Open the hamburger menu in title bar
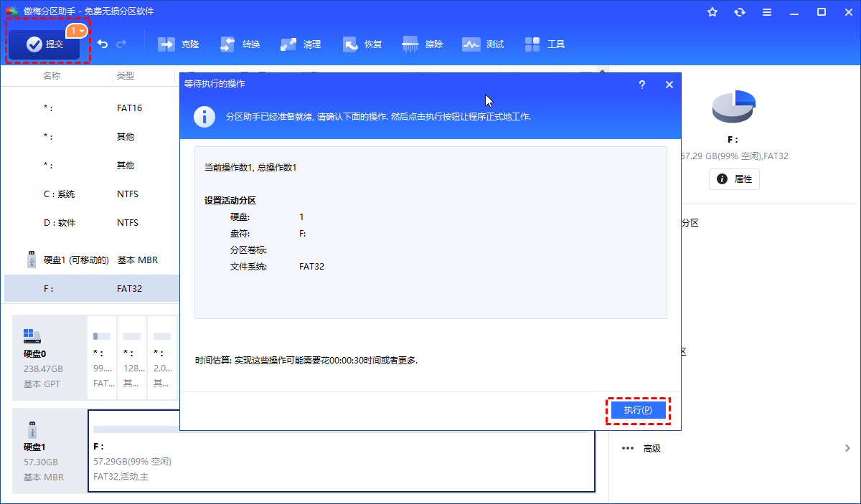This screenshot has width=861, height=504. [x=767, y=12]
